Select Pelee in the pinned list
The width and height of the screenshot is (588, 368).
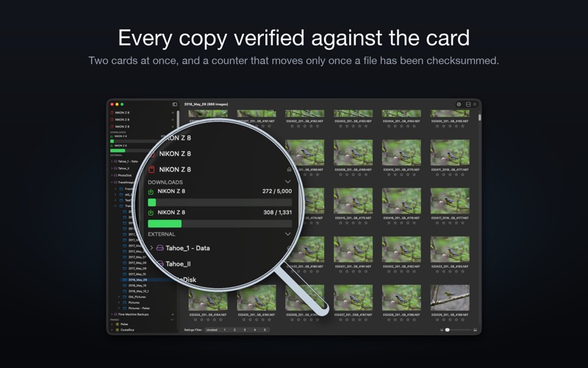[x=124, y=324]
